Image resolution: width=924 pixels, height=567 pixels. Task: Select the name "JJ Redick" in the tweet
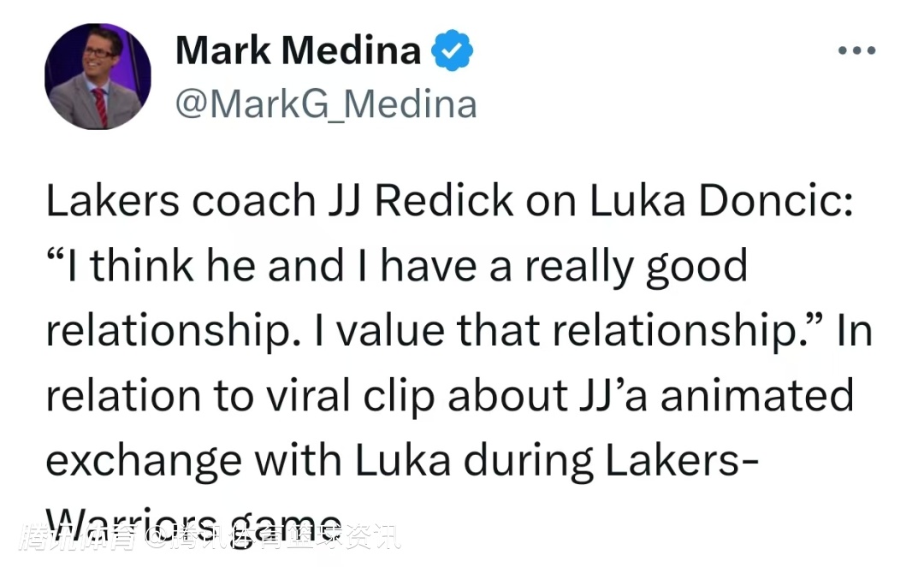(x=420, y=202)
